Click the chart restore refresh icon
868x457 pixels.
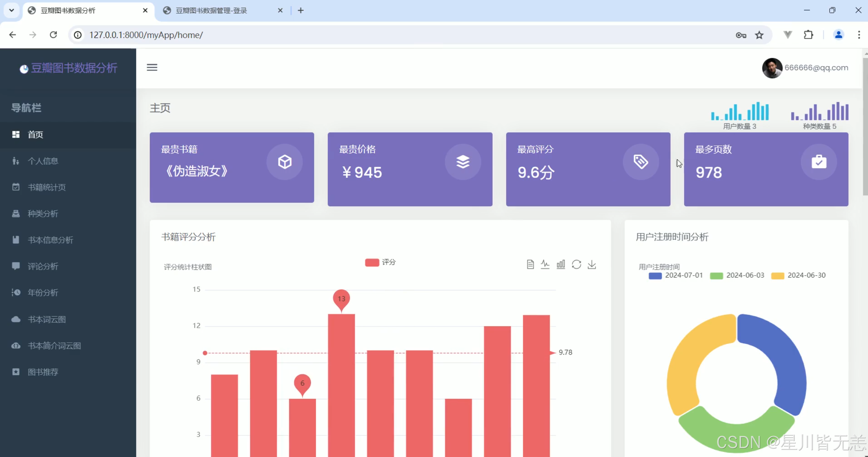pyautogui.click(x=576, y=264)
